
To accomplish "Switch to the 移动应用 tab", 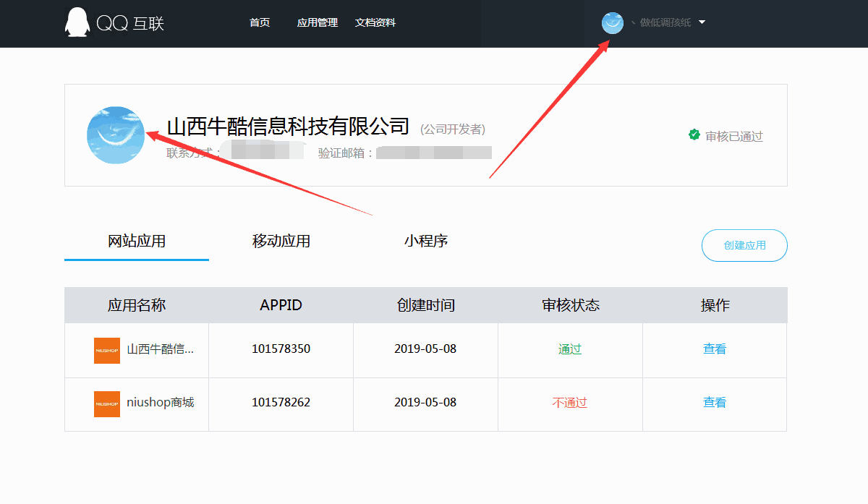I will click(x=281, y=242).
